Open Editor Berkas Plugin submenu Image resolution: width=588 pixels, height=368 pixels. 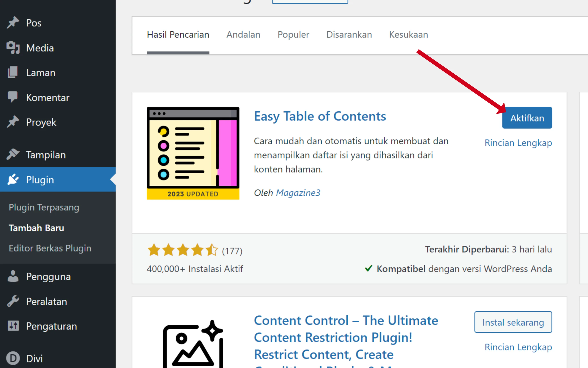tap(50, 248)
